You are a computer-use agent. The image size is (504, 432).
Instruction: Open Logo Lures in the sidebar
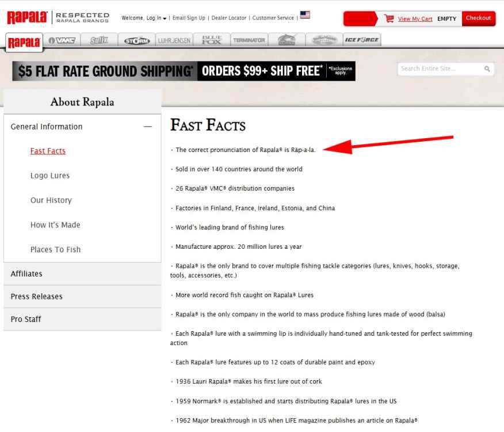pos(50,176)
